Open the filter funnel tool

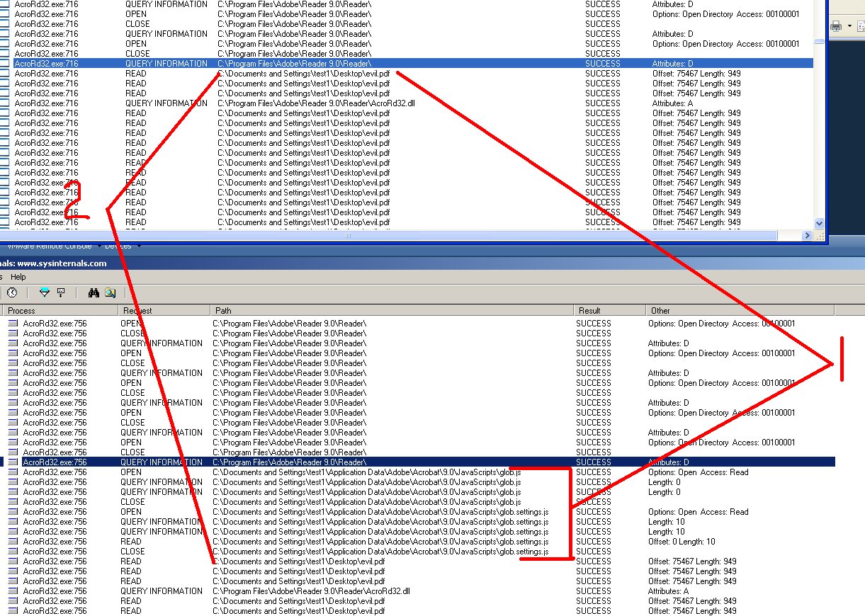click(45, 292)
